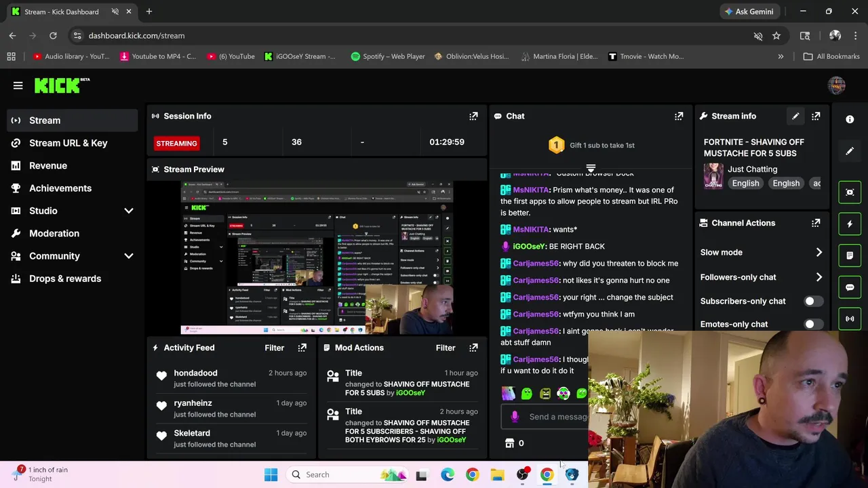
Task: Click Skeletard in Activity Feed
Action: pyautogui.click(x=192, y=433)
